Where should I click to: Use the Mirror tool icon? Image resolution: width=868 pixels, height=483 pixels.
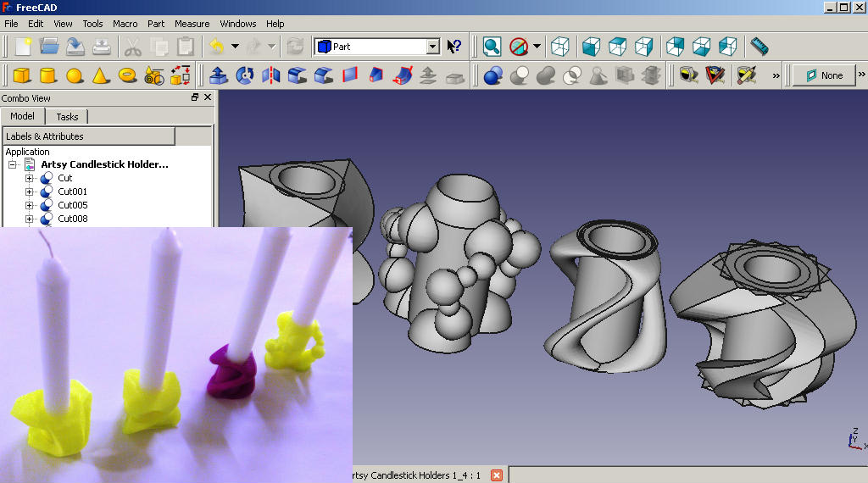click(271, 75)
